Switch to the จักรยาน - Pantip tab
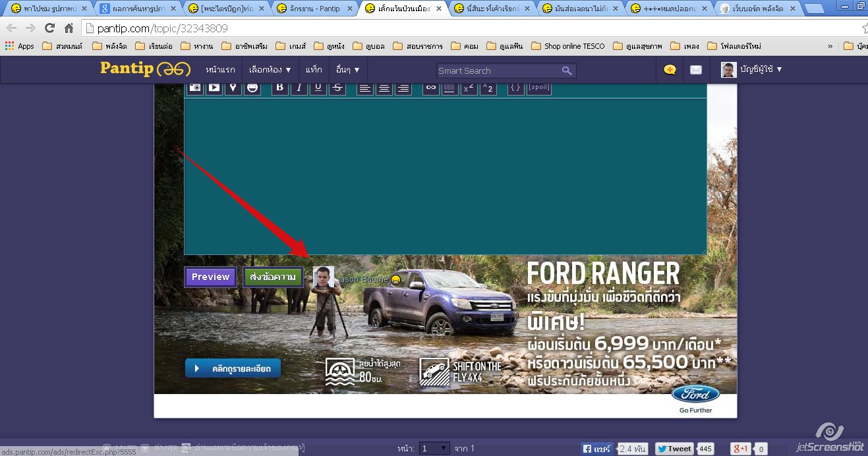The width and height of the screenshot is (868, 456). coord(315,9)
